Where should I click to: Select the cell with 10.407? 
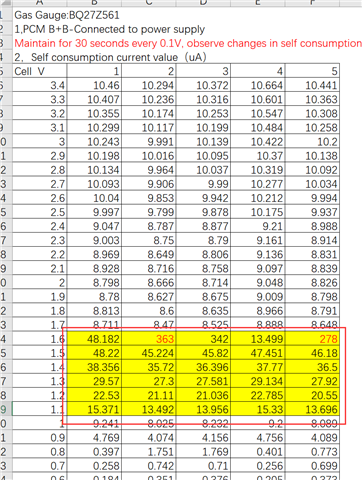(94, 99)
